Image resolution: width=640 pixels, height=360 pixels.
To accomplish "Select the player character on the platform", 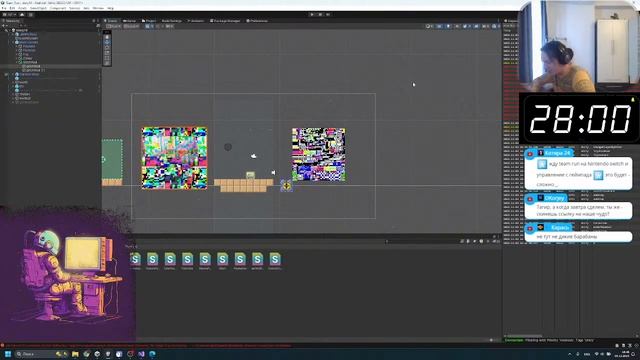I will point(250,176).
